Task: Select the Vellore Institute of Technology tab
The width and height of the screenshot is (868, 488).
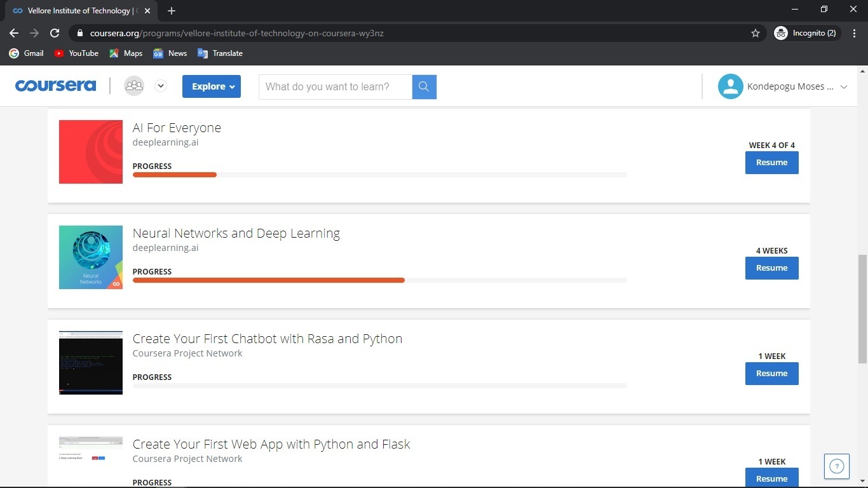Action: [81, 11]
